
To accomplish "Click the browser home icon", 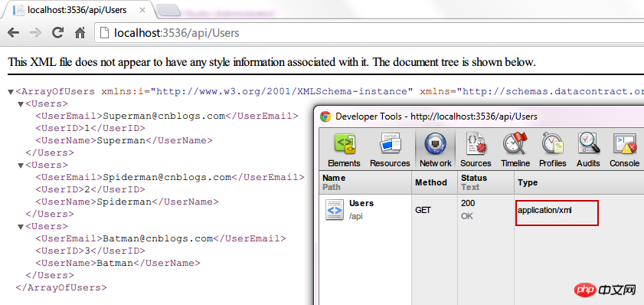I will pyautogui.click(x=80, y=32).
